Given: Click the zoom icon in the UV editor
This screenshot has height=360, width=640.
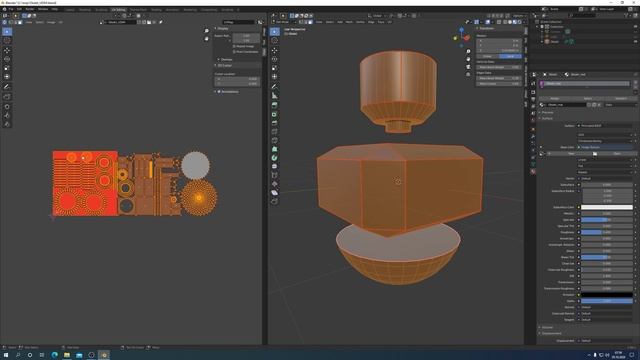Looking at the screenshot, I should coord(207,31).
